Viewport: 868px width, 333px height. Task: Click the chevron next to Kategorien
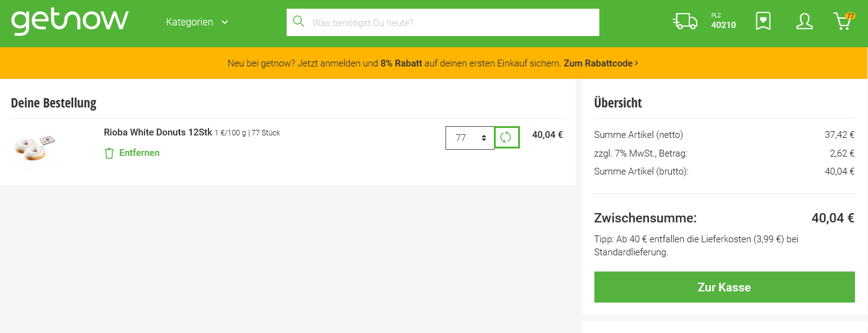225,22
